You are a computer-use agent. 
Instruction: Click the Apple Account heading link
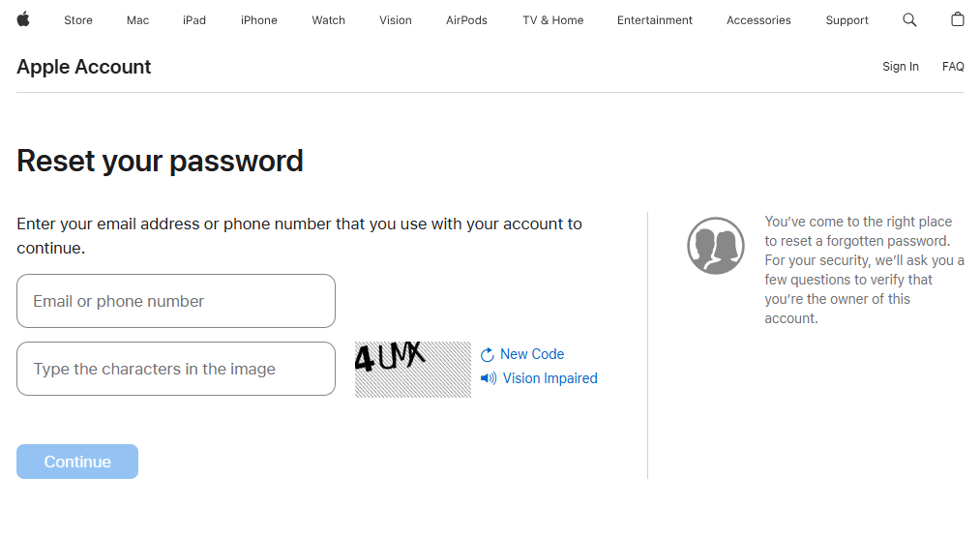click(84, 66)
